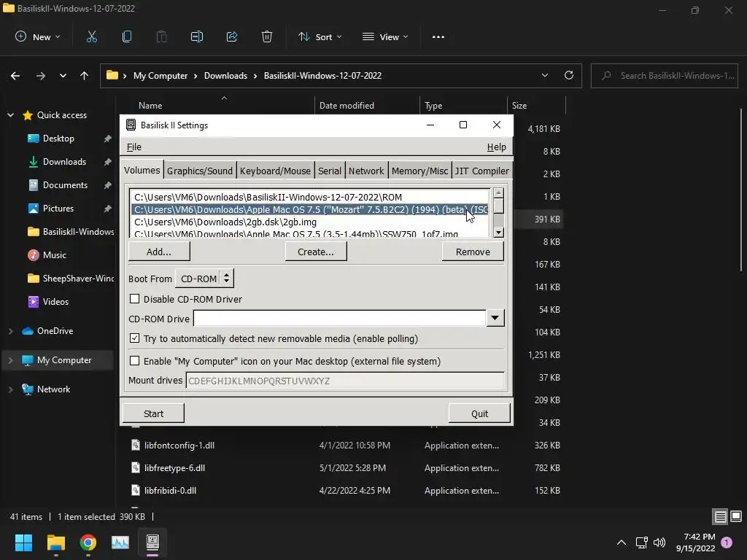Open the View dropdown in Explorer
This screenshot has width=747, height=560.
385,37
